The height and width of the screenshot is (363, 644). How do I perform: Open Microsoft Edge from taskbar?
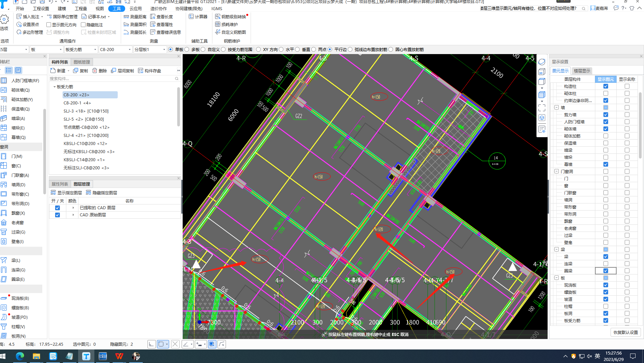(20, 356)
